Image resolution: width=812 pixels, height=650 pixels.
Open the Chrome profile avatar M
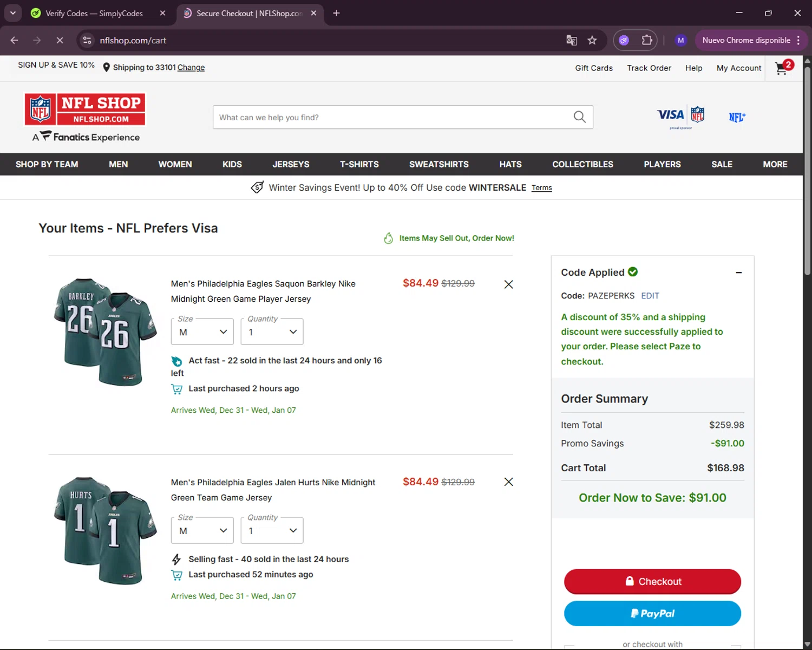pos(681,40)
